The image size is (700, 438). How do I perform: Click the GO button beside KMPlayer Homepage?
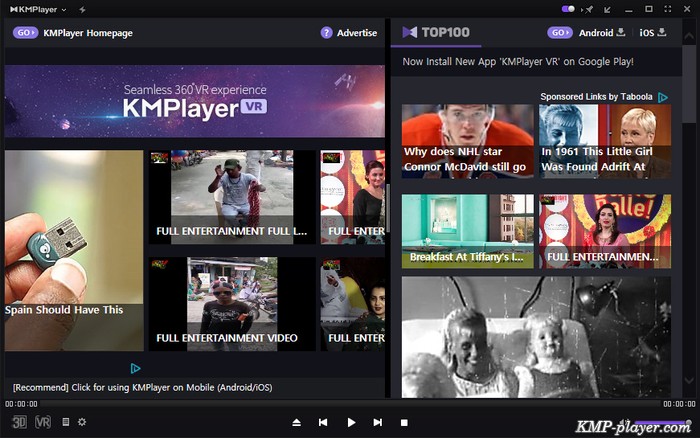(x=25, y=33)
